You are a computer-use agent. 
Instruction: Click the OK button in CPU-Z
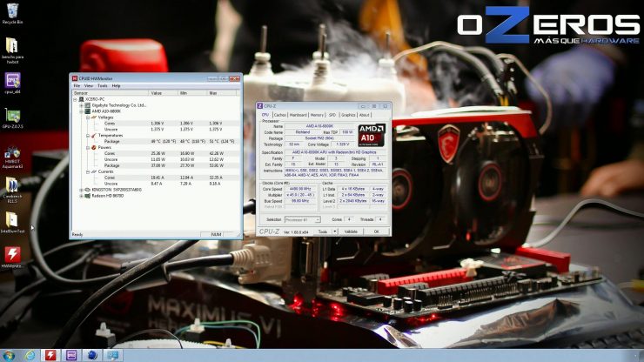(376, 231)
